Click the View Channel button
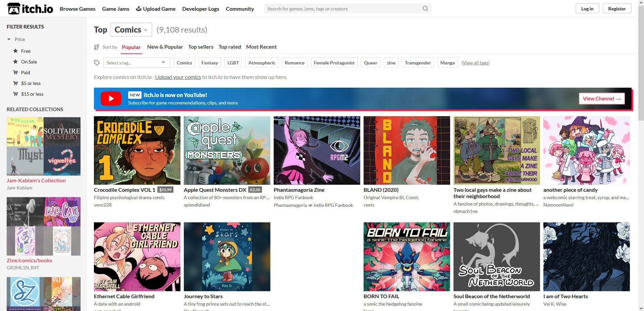Viewport: 644px width, 311px height. click(x=602, y=99)
